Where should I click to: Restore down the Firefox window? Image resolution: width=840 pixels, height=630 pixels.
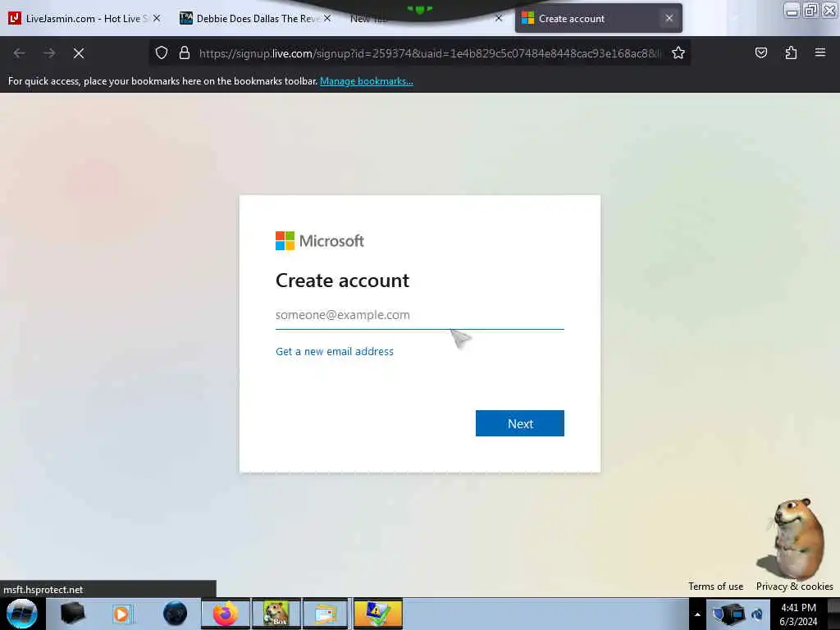coord(810,11)
